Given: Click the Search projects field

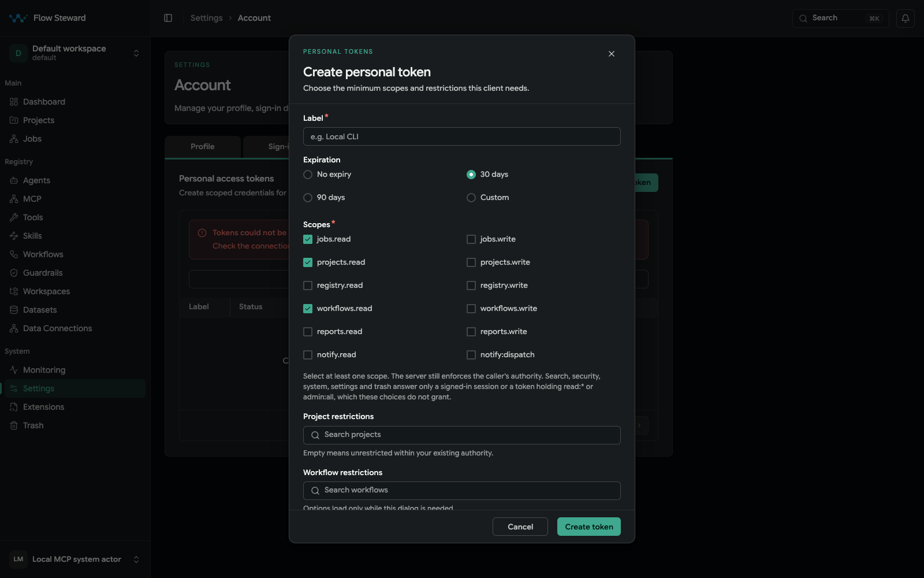Looking at the screenshot, I should point(462,435).
